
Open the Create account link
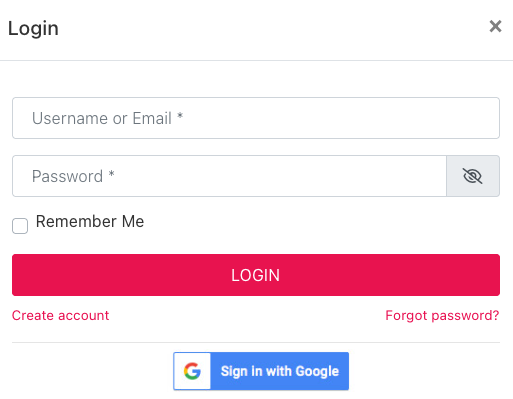coord(60,315)
